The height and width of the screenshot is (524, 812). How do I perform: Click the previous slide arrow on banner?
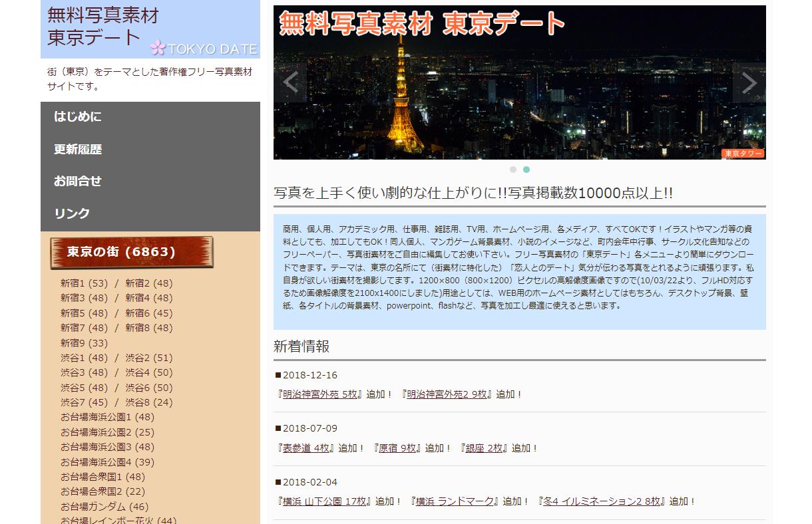point(290,83)
